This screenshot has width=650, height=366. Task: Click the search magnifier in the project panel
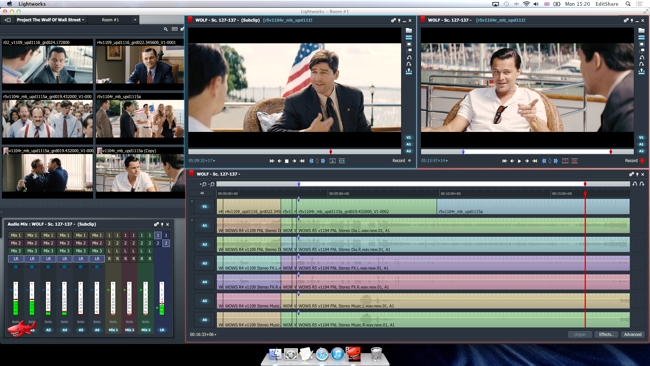(166, 29)
